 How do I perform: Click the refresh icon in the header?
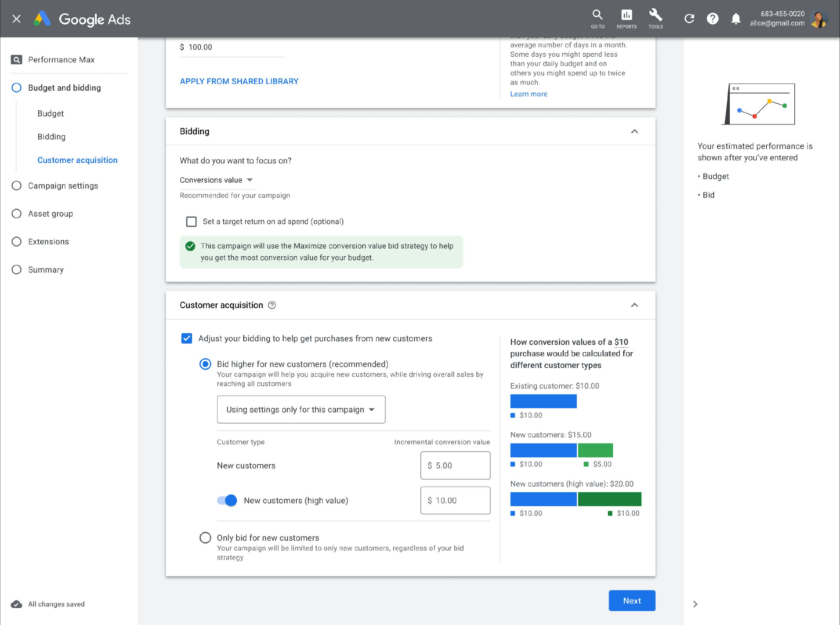[689, 19]
